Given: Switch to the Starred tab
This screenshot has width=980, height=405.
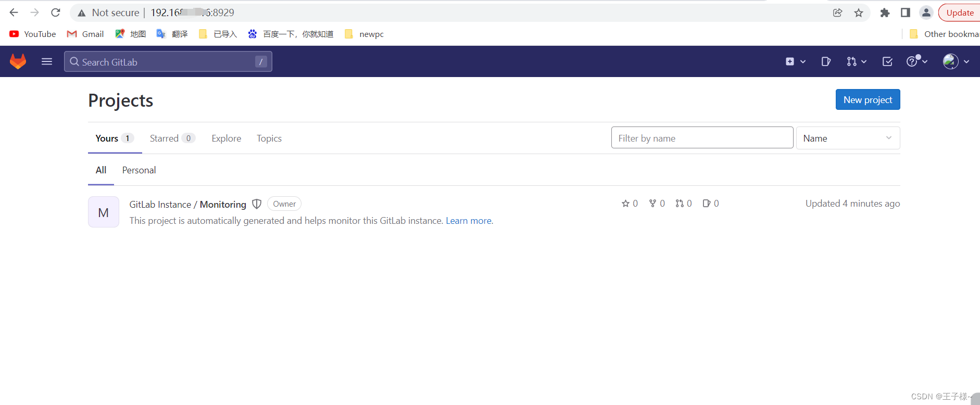Looking at the screenshot, I should (172, 138).
